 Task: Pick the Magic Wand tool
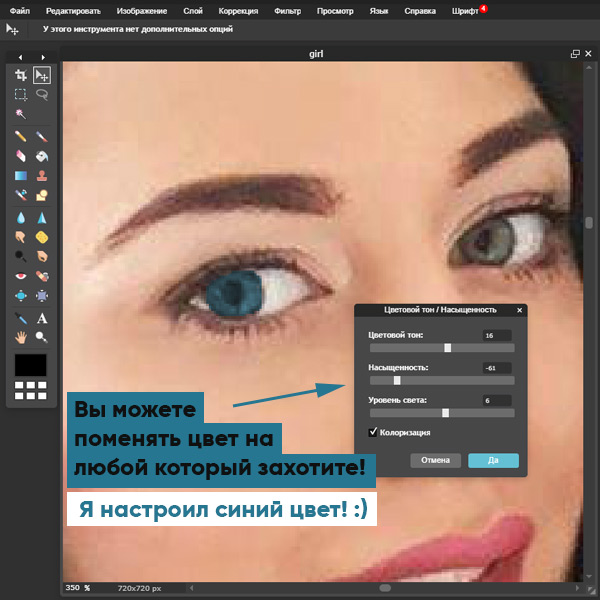click(x=20, y=114)
